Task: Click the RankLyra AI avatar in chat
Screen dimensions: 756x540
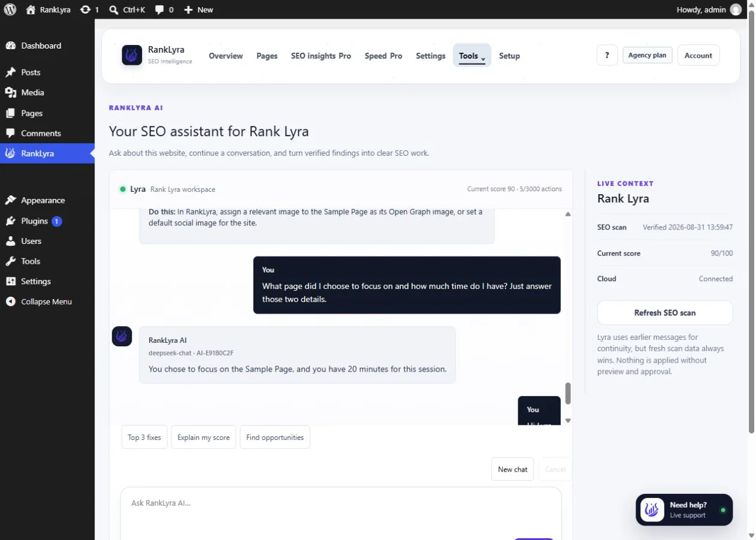Action: click(122, 336)
